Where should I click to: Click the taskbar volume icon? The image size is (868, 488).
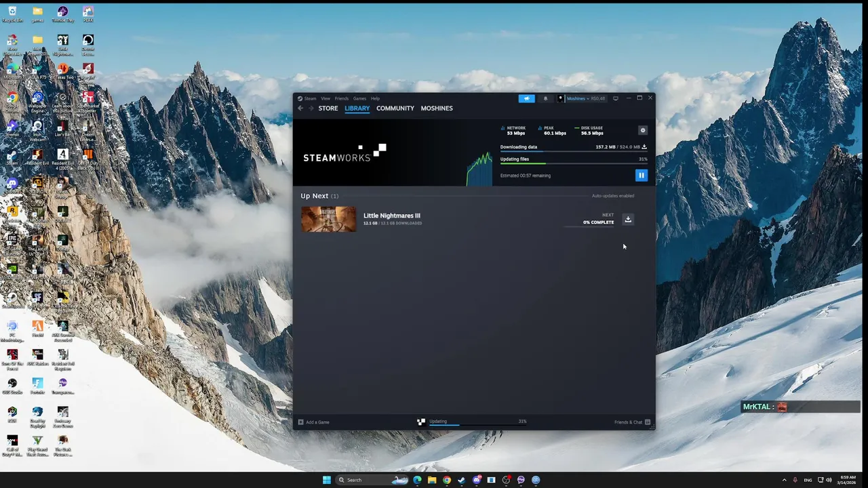829,480
